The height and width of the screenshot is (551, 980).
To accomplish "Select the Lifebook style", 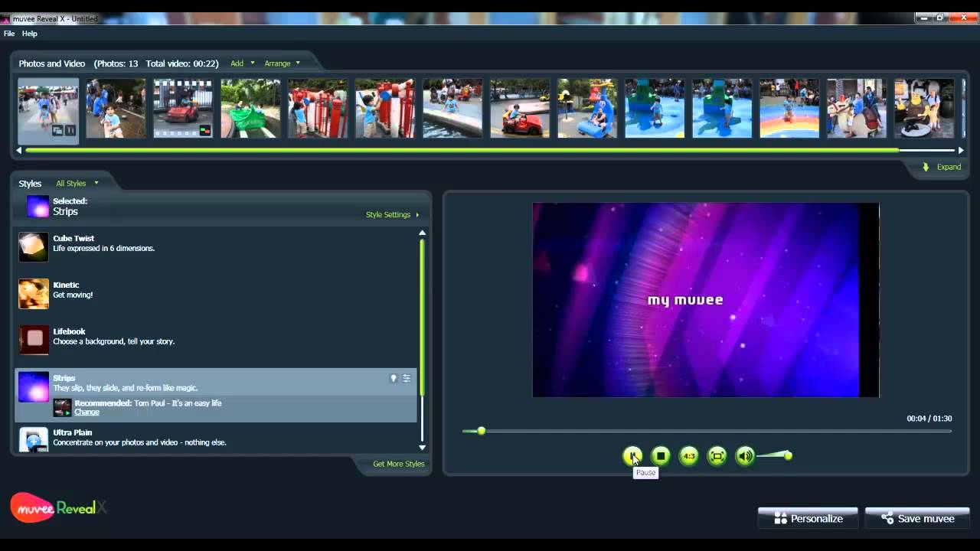I will point(216,340).
